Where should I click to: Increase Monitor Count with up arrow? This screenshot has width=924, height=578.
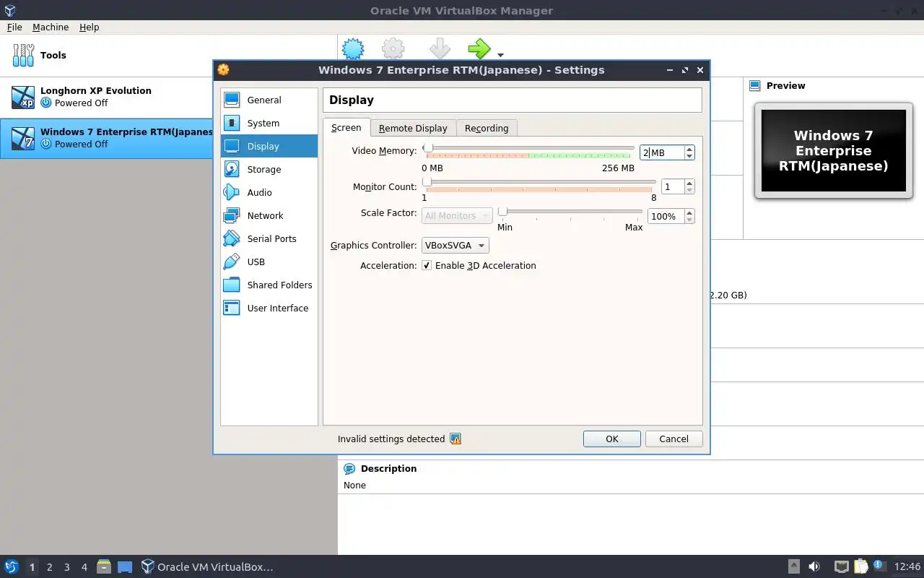tap(689, 183)
